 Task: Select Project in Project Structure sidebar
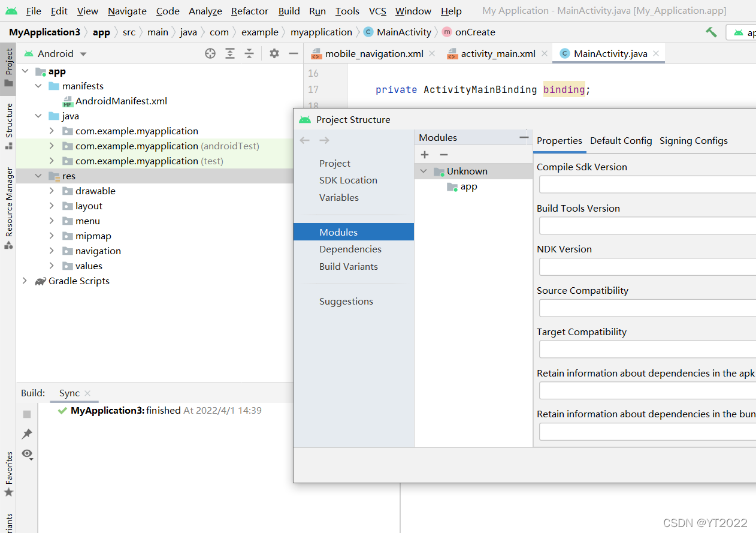(335, 163)
